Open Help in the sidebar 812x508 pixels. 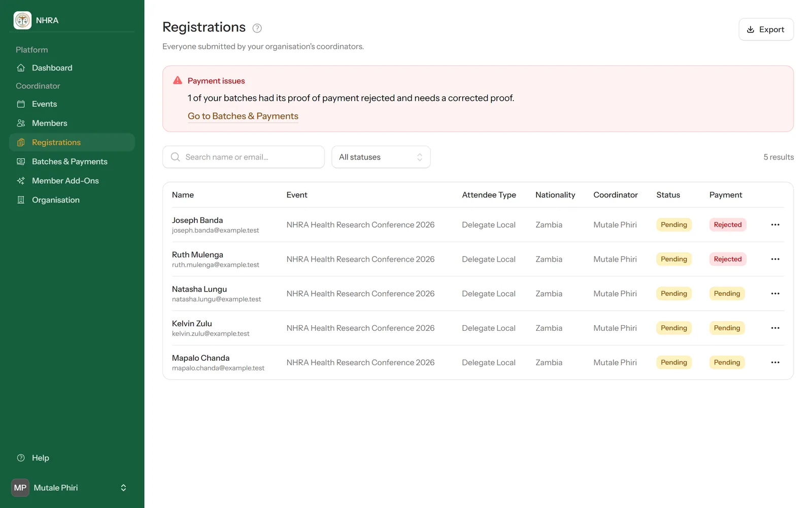72,458
